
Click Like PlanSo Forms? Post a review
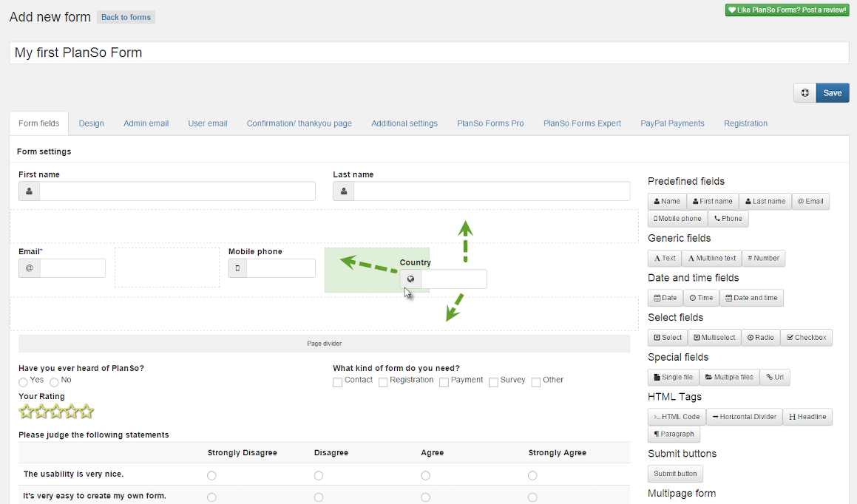[787, 10]
